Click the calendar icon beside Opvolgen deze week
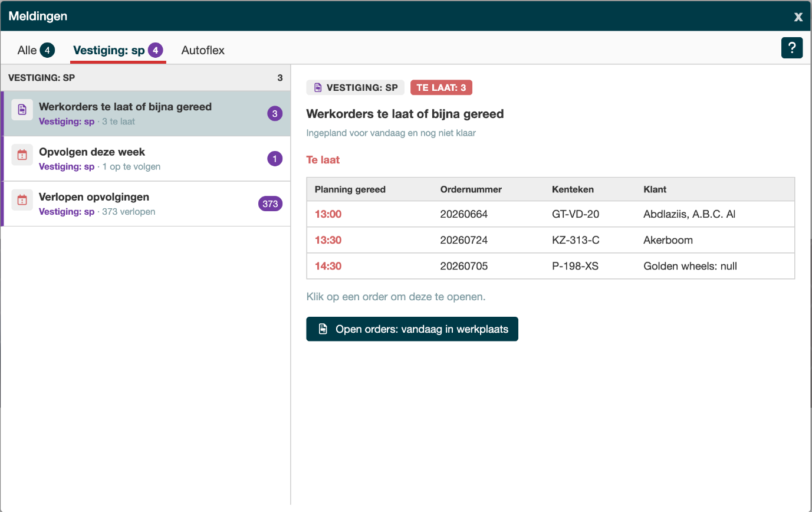The width and height of the screenshot is (812, 512). [x=22, y=155]
